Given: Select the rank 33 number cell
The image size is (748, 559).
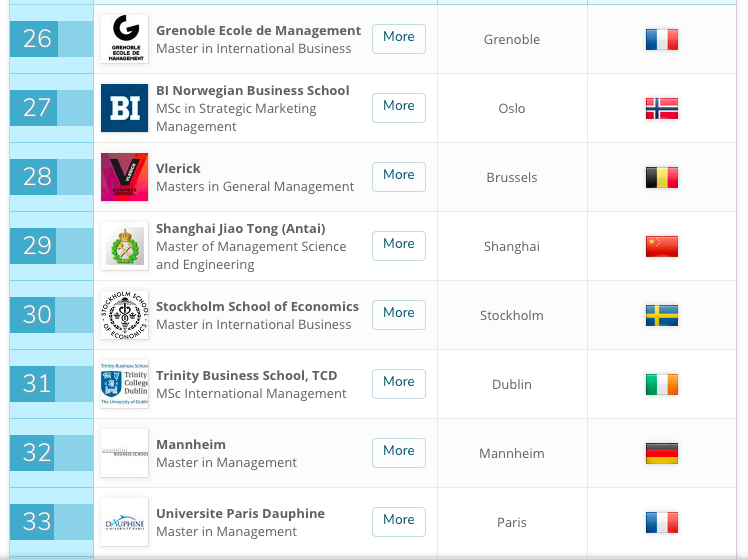Looking at the screenshot, I should click(x=37, y=521).
